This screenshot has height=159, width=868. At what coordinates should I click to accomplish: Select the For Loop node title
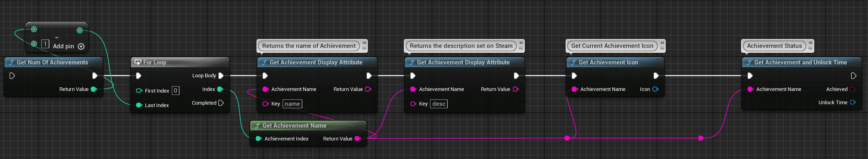[x=155, y=62]
